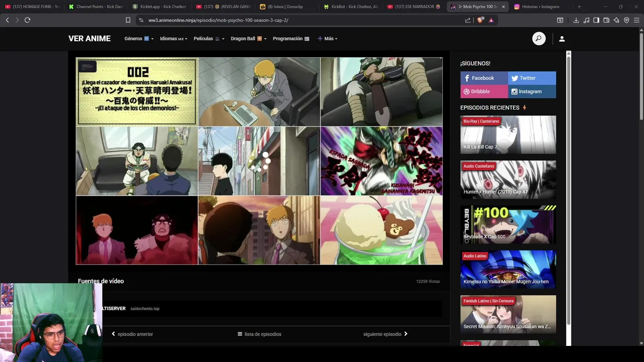Click the user account icon in the header
Screen dimensions: 644x362
click(562, 39)
